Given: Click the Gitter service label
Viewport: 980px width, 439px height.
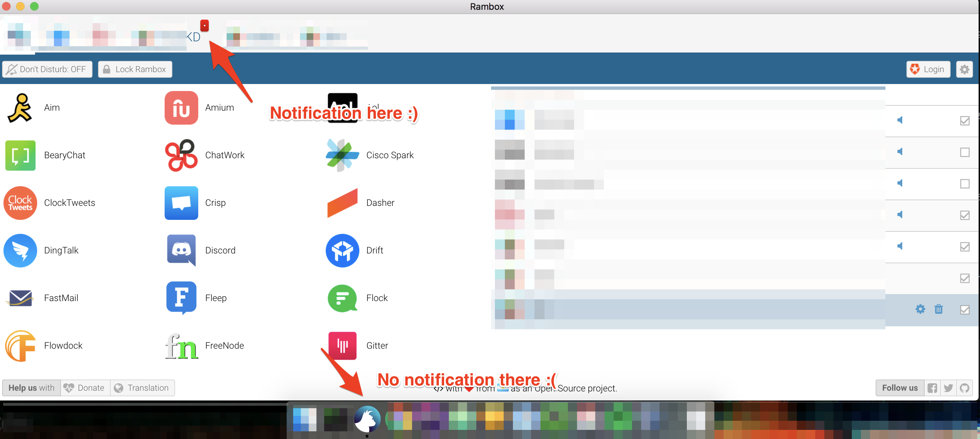Looking at the screenshot, I should tap(377, 346).
